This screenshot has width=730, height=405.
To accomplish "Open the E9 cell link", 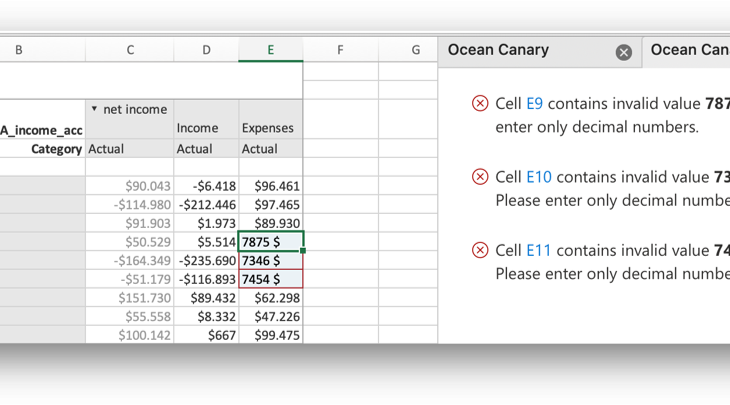I will [534, 104].
